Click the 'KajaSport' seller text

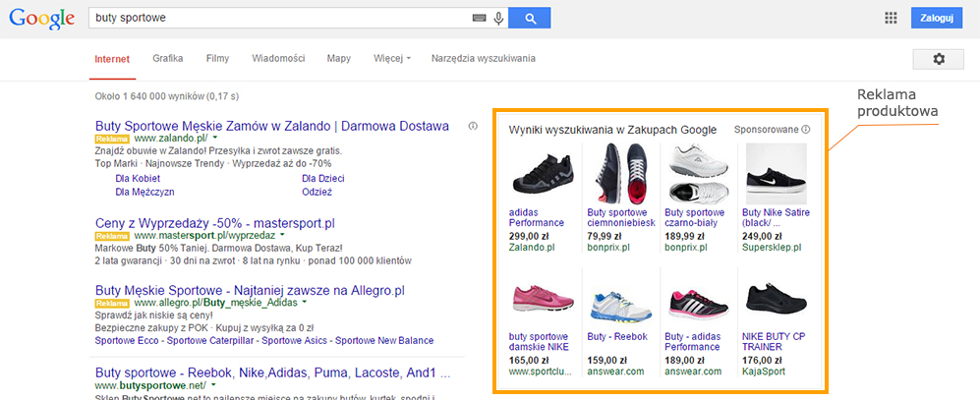(x=764, y=371)
